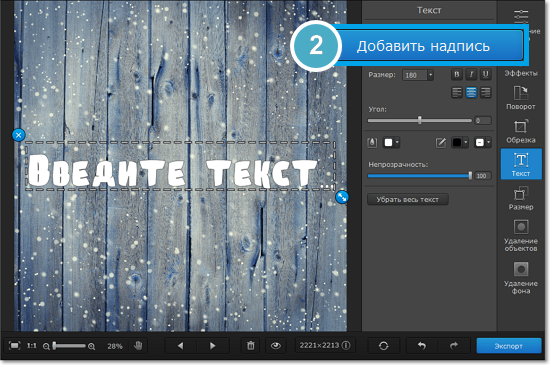Set zoom to 1:1
Viewport: 550px width, 365px height.
click(x=32, y=346)
